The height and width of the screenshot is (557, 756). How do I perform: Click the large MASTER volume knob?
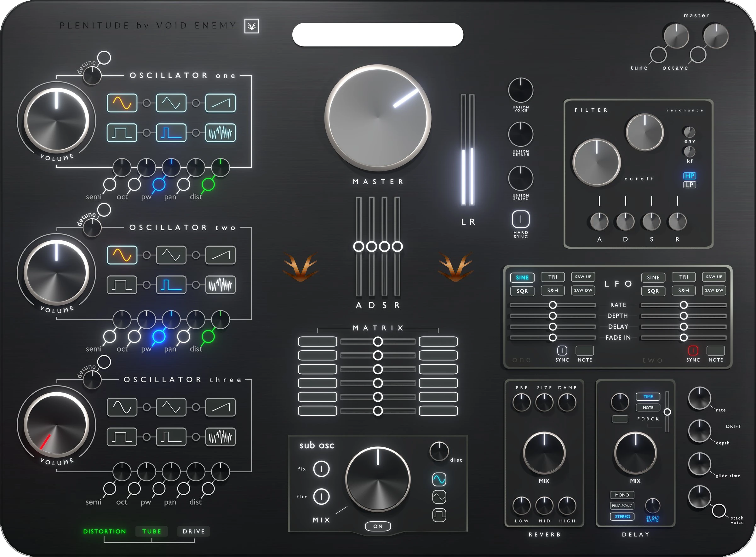click(x=378, y=118)
